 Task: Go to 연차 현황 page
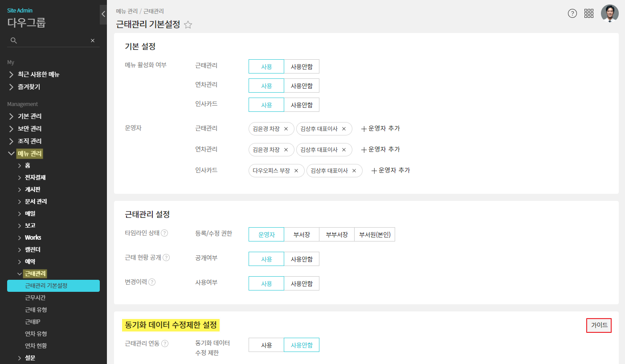click(x=36, y=346)
